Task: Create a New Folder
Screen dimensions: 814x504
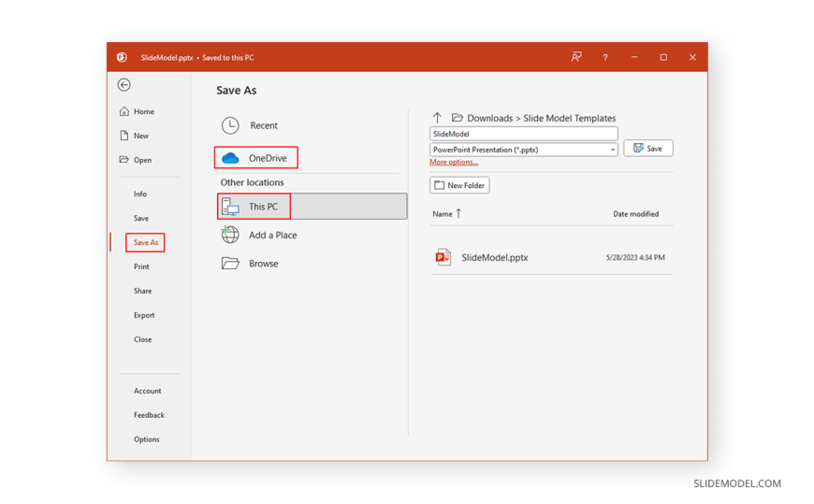Action: click(x=459, y=185)
